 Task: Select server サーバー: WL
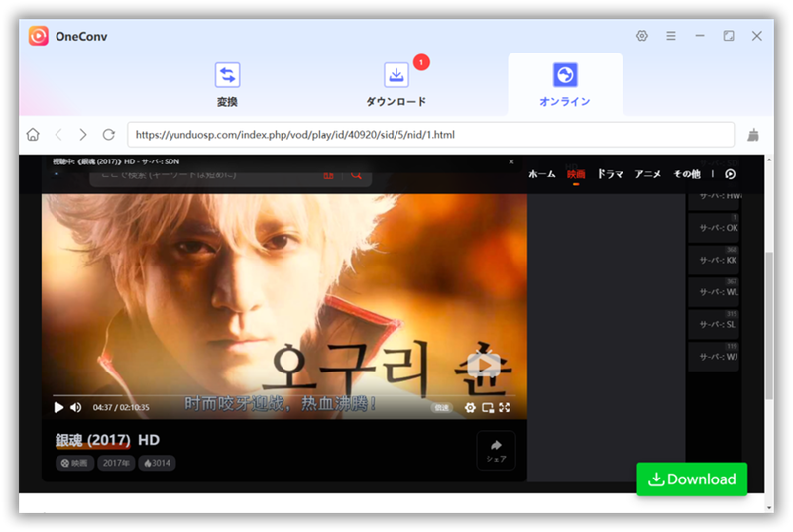tap(714, 292)
